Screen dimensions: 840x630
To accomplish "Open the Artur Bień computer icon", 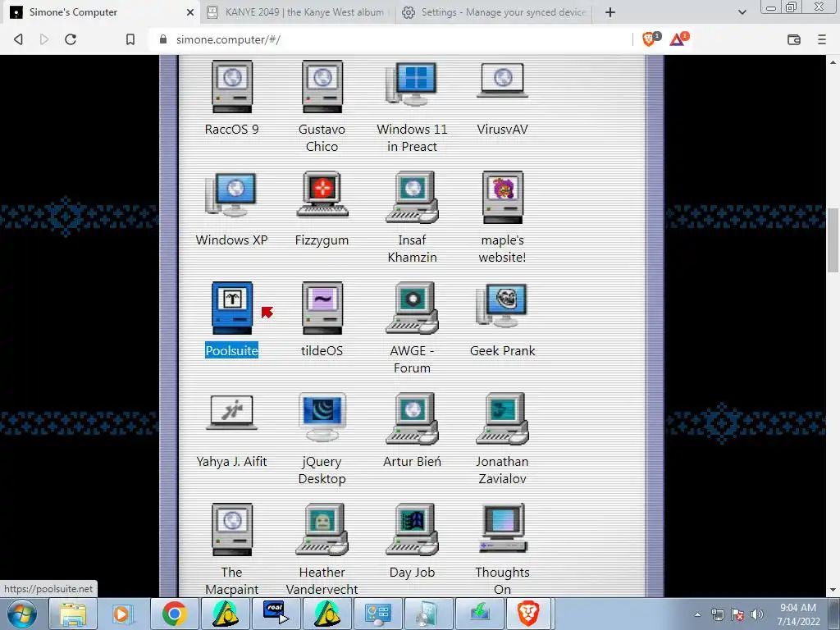I will pos(412,419).
